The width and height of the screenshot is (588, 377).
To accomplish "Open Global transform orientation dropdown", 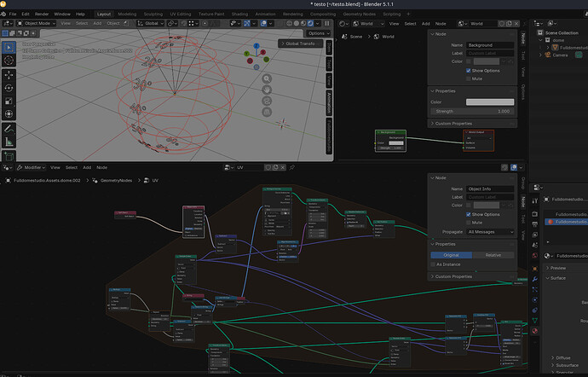I will pos(151,23).
